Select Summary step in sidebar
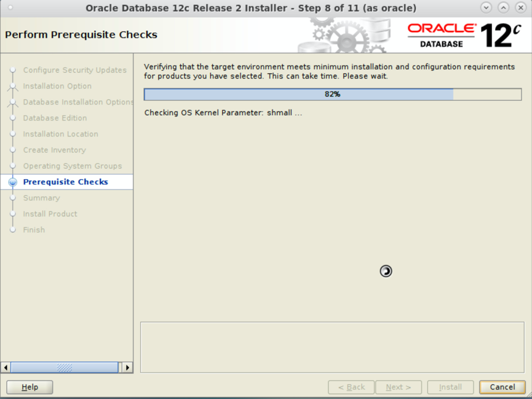 41,198
